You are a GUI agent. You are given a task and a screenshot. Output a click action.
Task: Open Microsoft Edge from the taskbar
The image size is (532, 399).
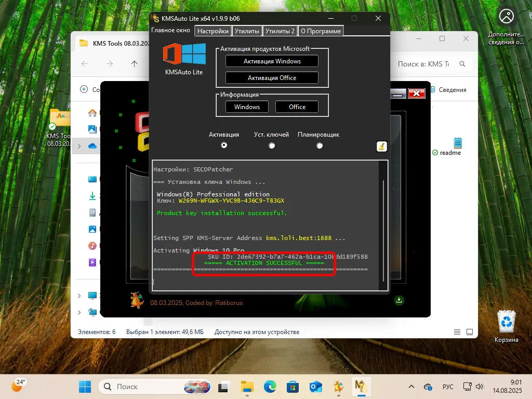click(x=270, y=387)
